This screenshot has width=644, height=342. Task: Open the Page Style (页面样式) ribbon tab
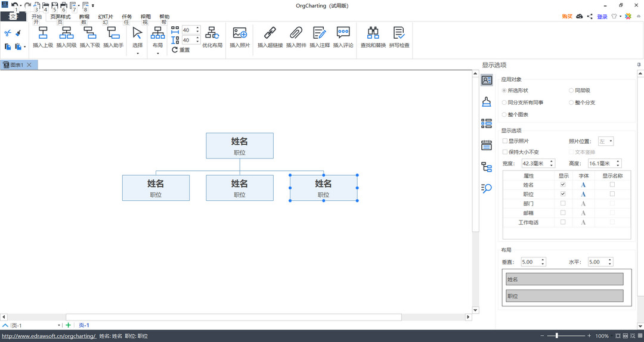click(x=60, y=17)
